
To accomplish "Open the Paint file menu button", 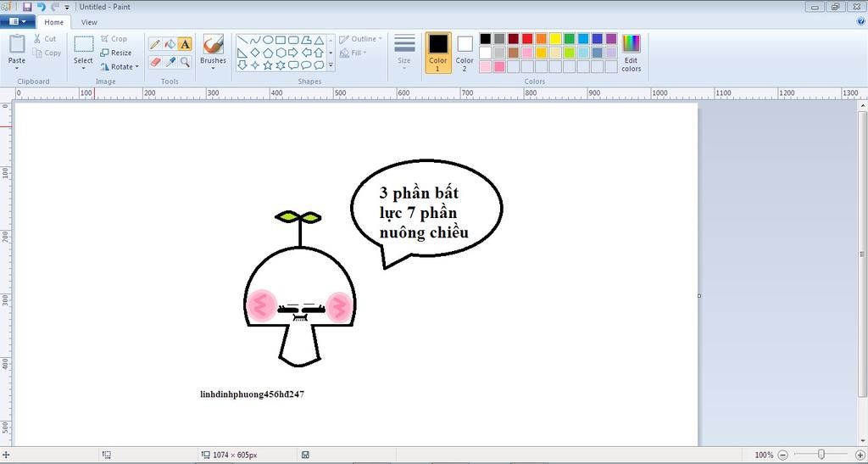I will click(x=17, y=22).
